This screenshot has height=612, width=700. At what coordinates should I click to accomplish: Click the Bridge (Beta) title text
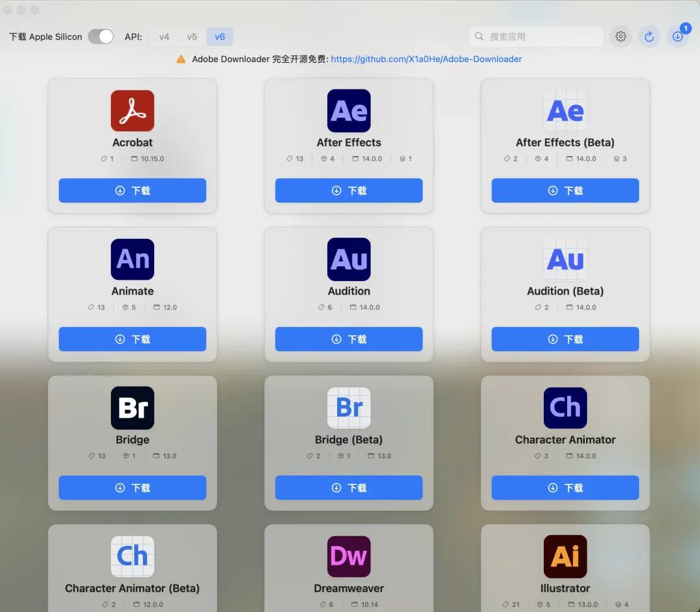[349, 440]
